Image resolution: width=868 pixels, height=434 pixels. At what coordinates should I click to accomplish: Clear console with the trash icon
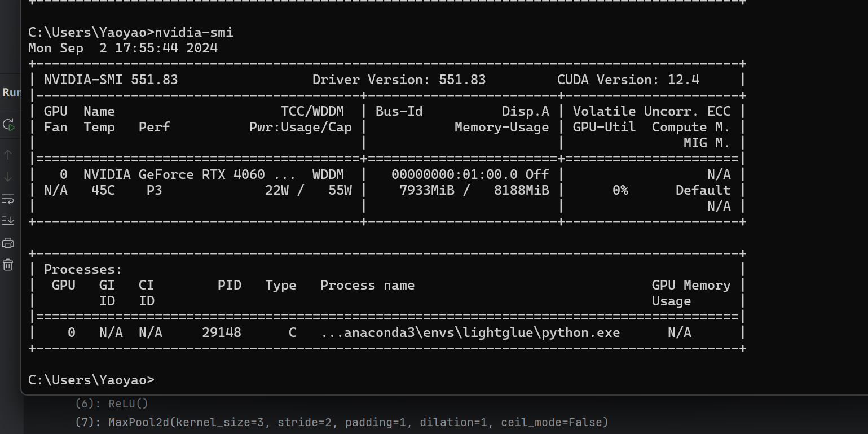8,265
